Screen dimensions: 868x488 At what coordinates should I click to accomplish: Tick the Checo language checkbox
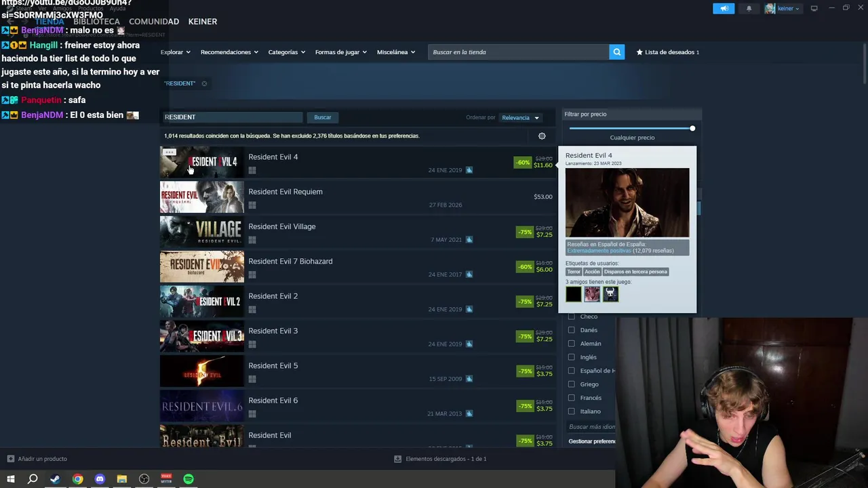click(571, 317)
